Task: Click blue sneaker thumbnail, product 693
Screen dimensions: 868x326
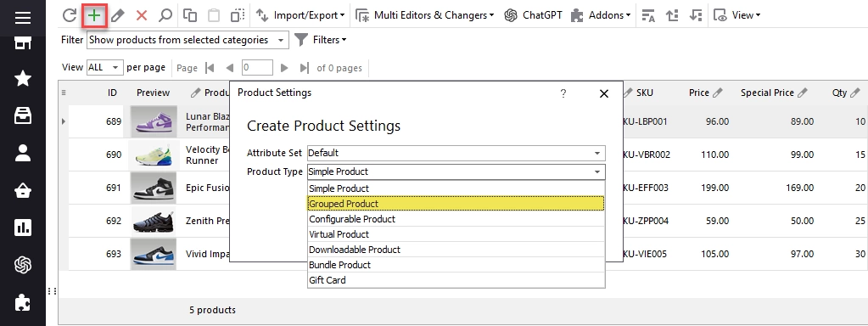Action: [154, 254]
